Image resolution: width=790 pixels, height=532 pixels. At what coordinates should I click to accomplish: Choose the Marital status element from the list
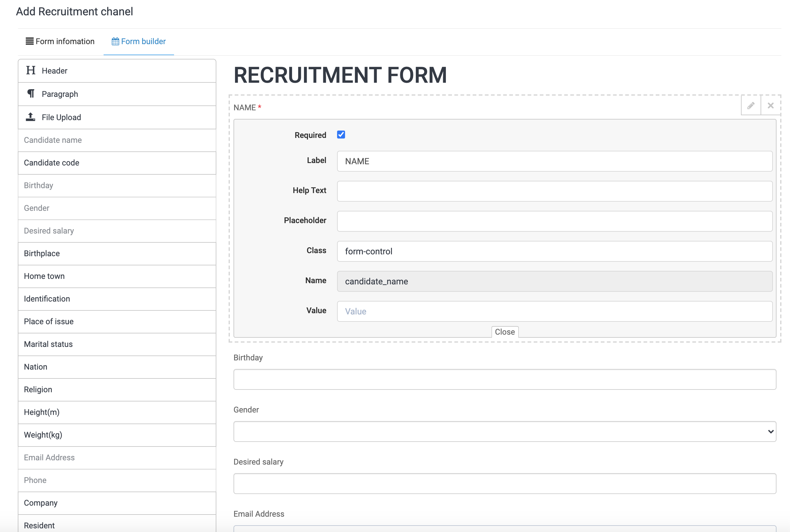coord(48,344)
